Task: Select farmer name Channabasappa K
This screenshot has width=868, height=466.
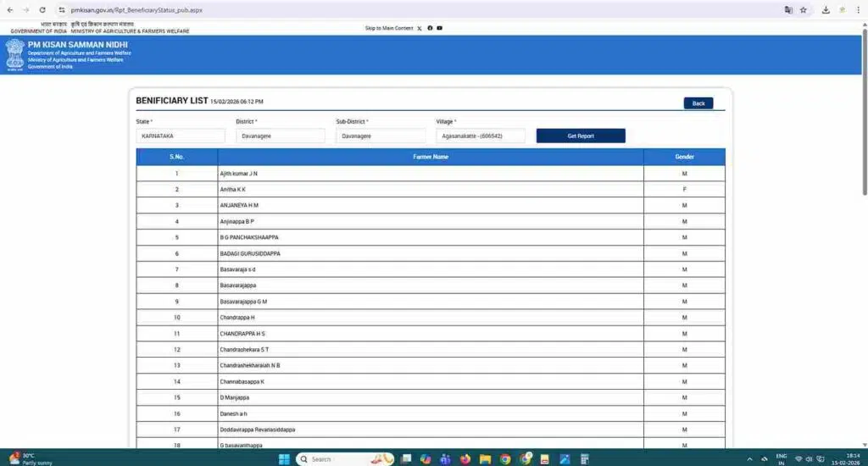Action: point(242,382)
